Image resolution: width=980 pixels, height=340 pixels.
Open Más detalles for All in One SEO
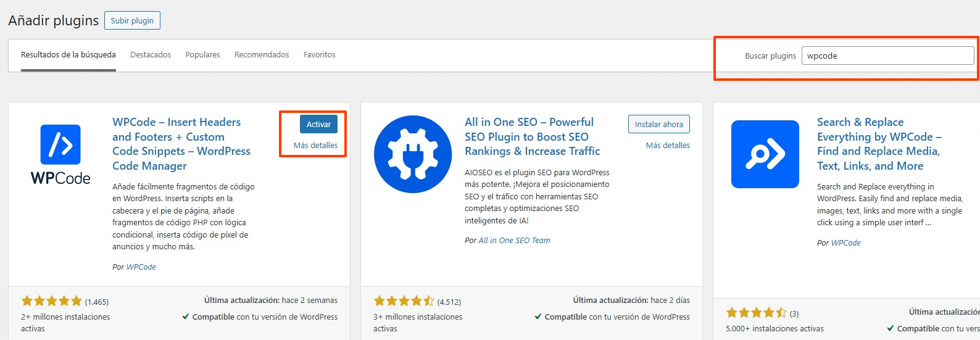[x=668, y=146]
